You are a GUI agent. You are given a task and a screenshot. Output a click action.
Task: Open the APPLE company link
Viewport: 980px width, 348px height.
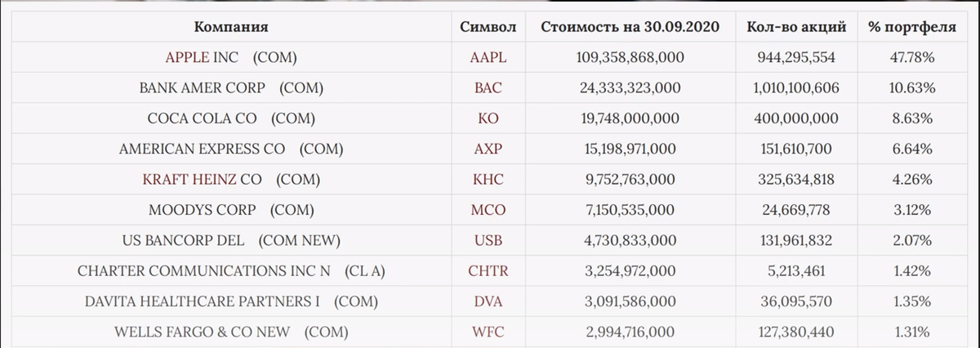click(187, 58)
